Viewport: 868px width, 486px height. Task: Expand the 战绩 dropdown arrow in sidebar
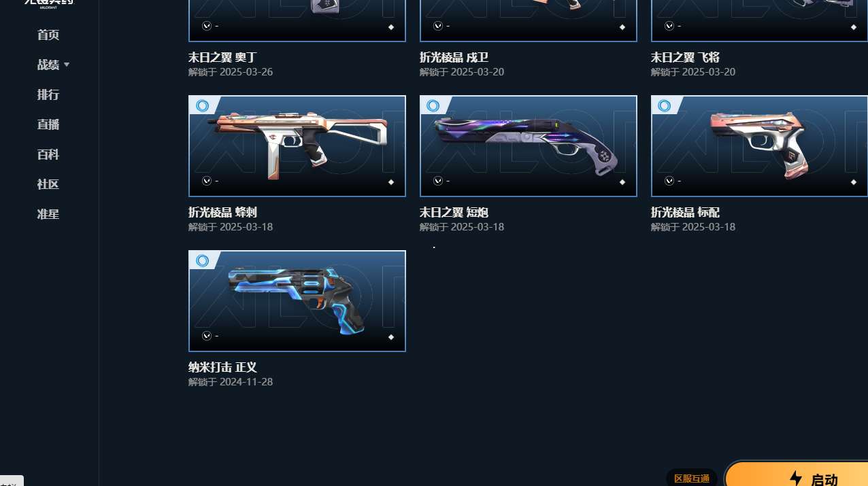pyautogui.click(x=67, y=65)
